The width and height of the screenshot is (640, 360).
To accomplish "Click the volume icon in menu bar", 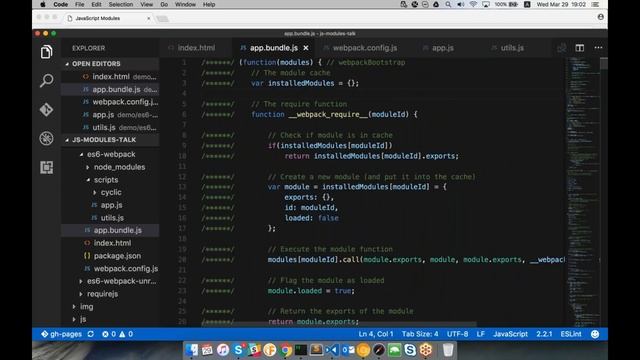I will pyautogui.click(x=461, y=4).
